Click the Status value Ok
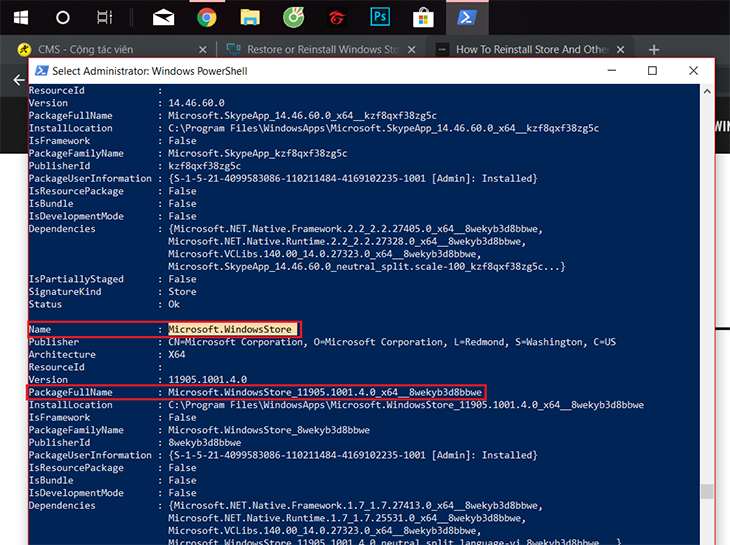 (x=174, y=304)
